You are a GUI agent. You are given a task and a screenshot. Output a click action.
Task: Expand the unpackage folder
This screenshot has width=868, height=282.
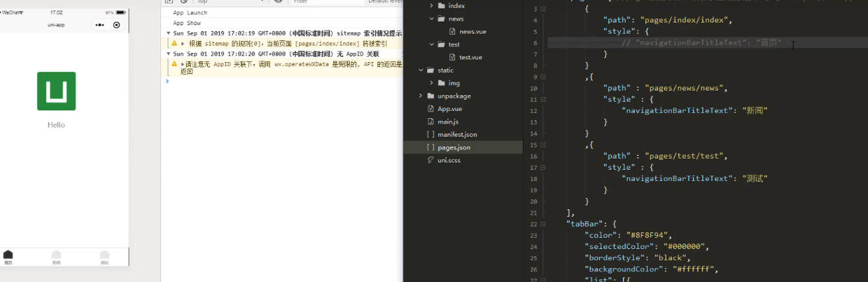[x=420, y=96]
